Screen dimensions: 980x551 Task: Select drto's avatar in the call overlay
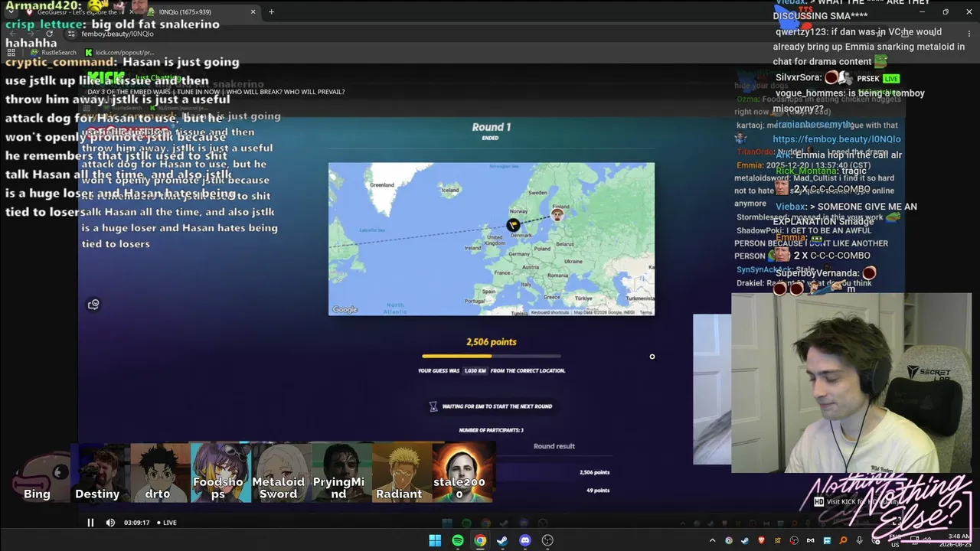click(x=160, y=472)
